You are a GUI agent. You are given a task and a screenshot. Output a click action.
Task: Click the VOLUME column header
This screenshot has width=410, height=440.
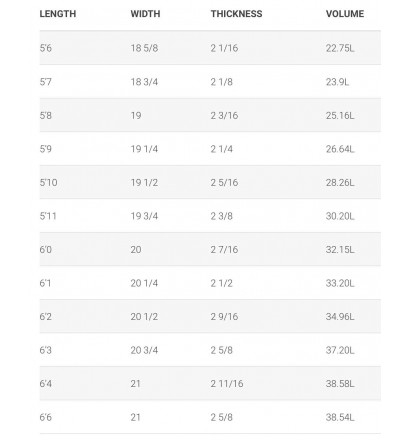[x=345, y=14]
